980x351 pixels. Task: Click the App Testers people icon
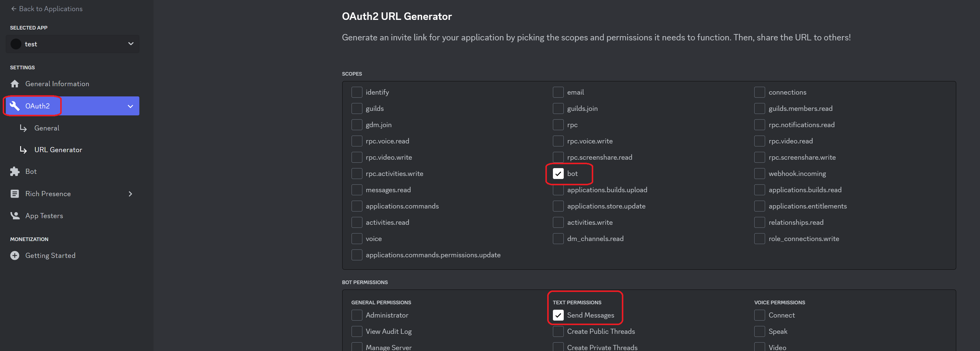click(x=15, y=216)
